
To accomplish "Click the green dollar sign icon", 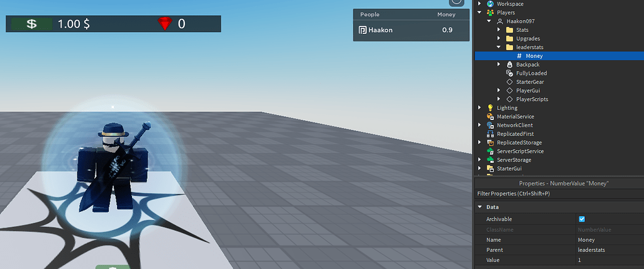I will point(31,24).
